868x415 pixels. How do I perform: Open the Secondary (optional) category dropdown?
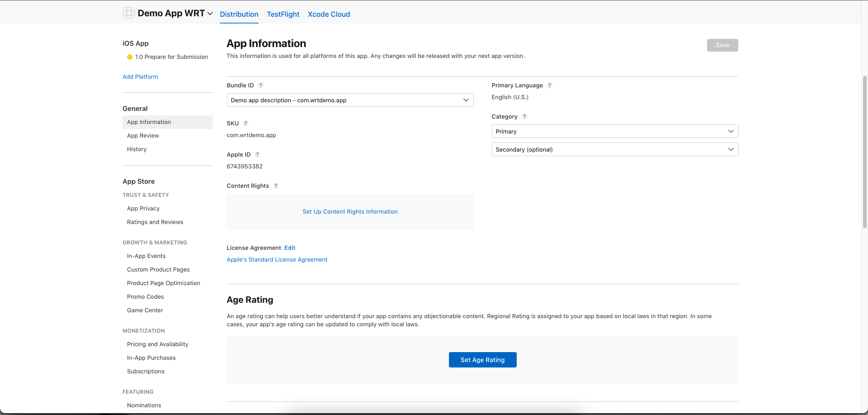[615, 149]
